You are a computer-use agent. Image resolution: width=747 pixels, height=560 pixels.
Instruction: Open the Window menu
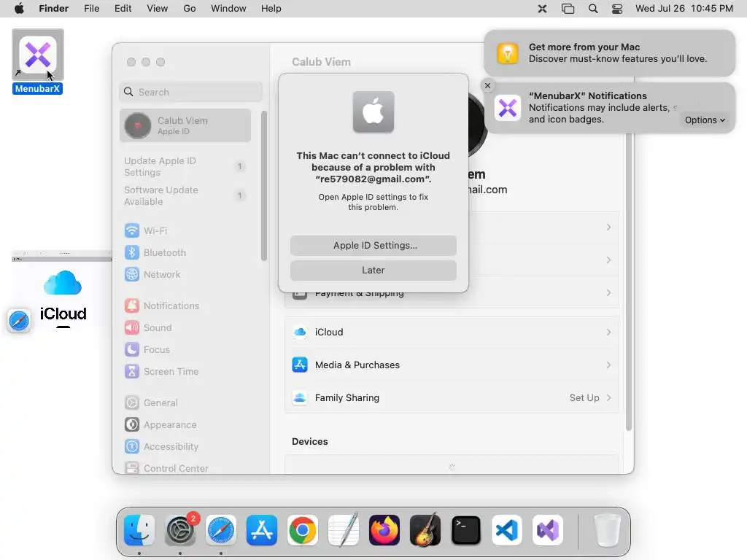tap(228, 9)
